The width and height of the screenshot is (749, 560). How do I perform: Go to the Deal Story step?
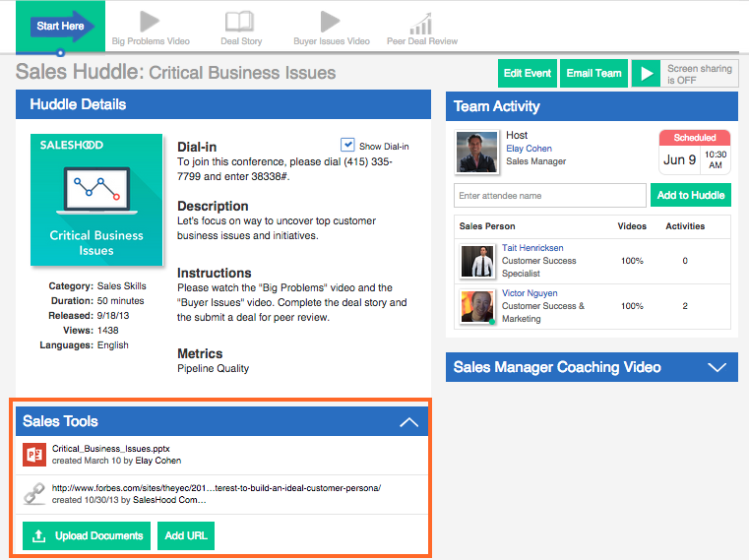point(241,29)
